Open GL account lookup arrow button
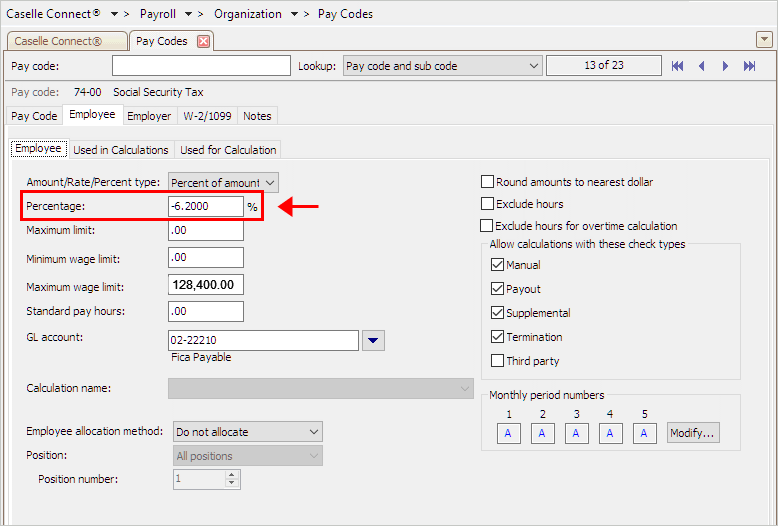This screenshot has height=526, width=778. click(373, 341)
